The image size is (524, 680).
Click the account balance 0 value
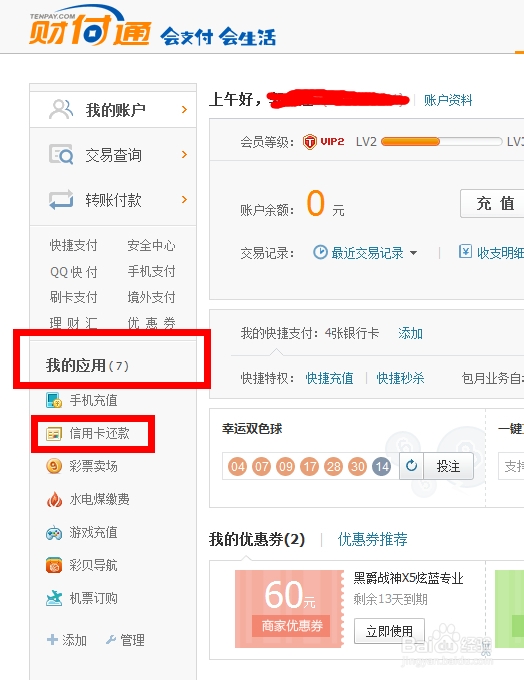point(315,203)
